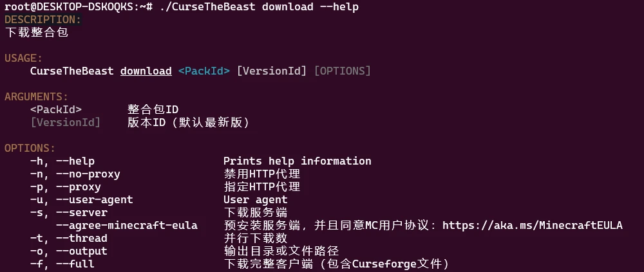644x272 pixels.
Task: Click the root@DESKTOP-DSKOQKS prompt text
Action: pyautogui.click(x=69, y=7)
